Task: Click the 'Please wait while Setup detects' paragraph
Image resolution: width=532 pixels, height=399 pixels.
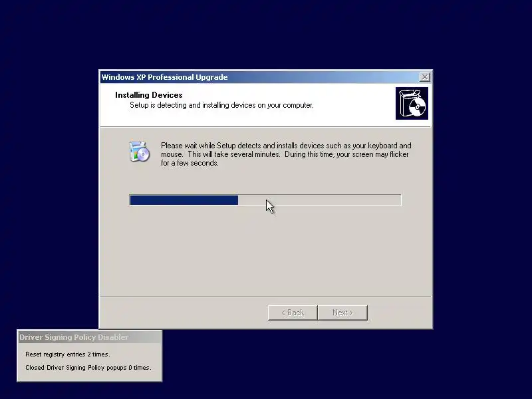Action: tap(286, 154)
